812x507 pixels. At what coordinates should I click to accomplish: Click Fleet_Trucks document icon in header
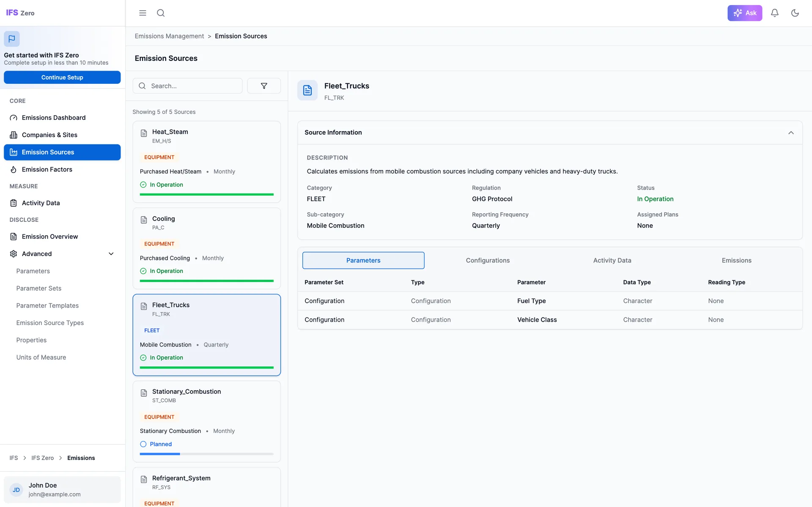tap(307, 90)
